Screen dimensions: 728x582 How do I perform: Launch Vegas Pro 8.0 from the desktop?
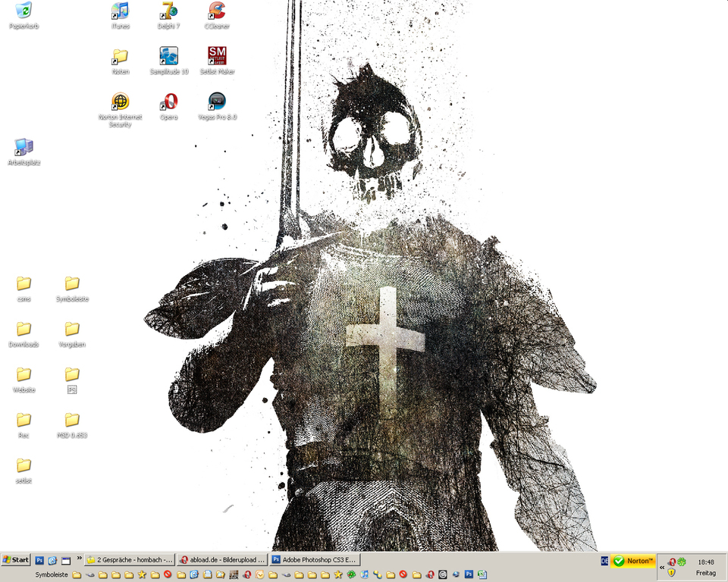[217, 106]
